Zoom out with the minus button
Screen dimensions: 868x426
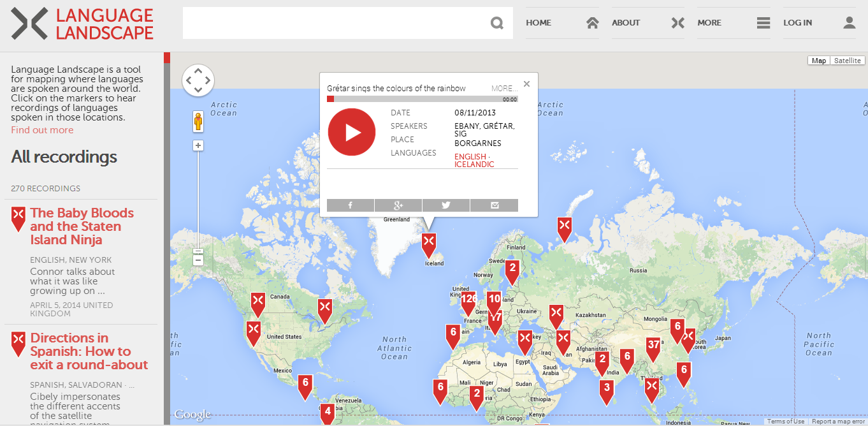click(198, 260)
